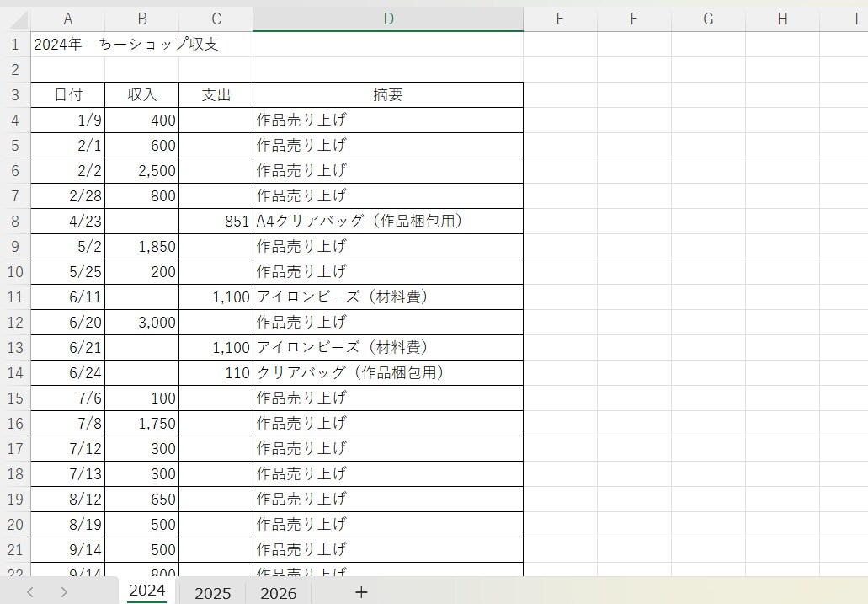Select income cell 100 on 7/6
Image resolution: width=868 pixels, height=604 pixels.
[141, 398]
